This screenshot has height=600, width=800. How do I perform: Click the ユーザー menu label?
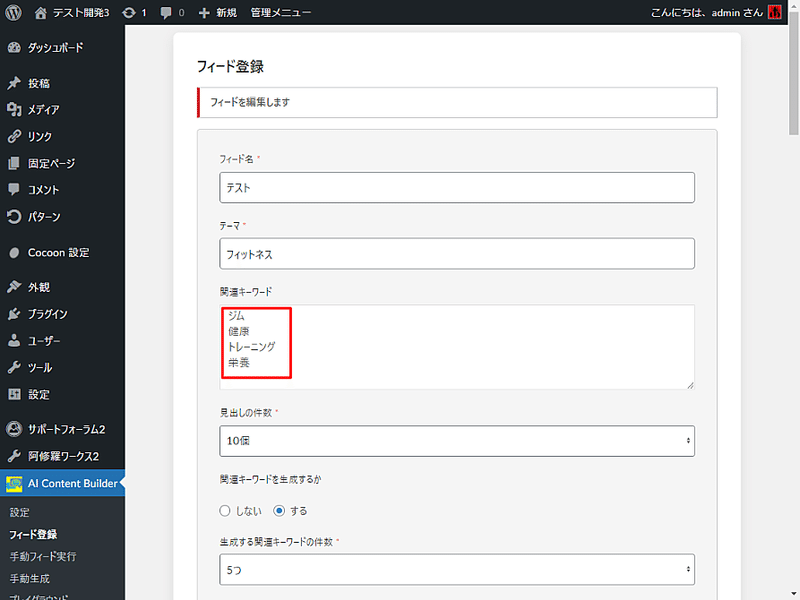44,341
